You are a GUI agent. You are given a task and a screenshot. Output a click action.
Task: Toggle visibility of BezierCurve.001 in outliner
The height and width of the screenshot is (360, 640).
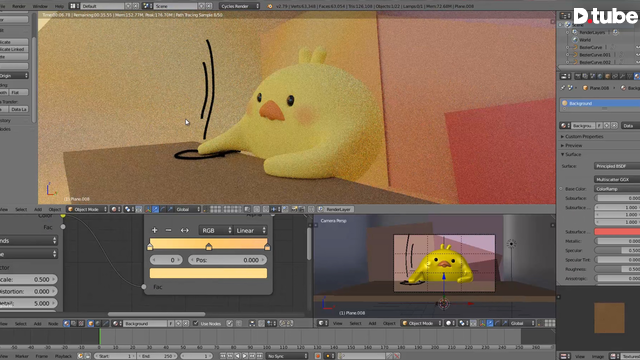coord(638,55)
